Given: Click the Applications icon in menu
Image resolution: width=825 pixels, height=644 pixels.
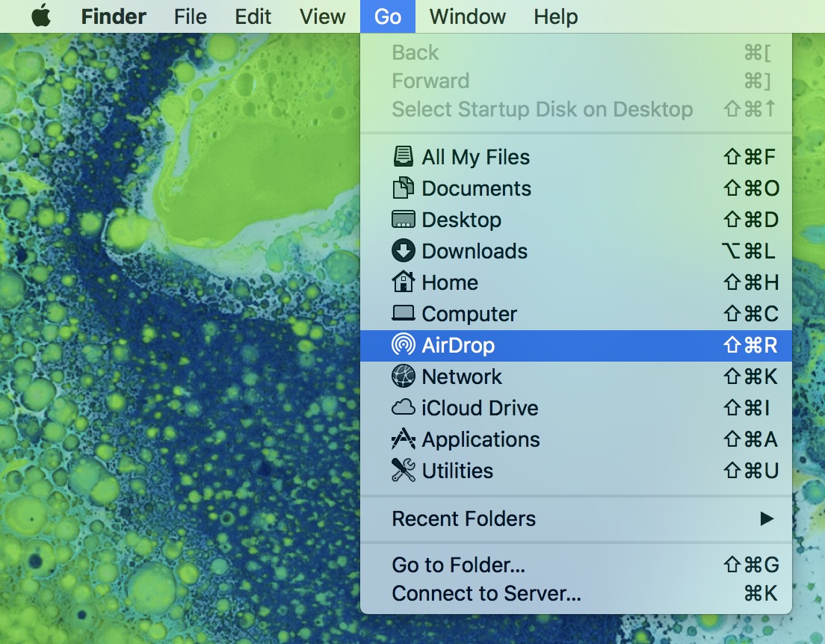Looking at the screenshot, I should click(403, 439).
